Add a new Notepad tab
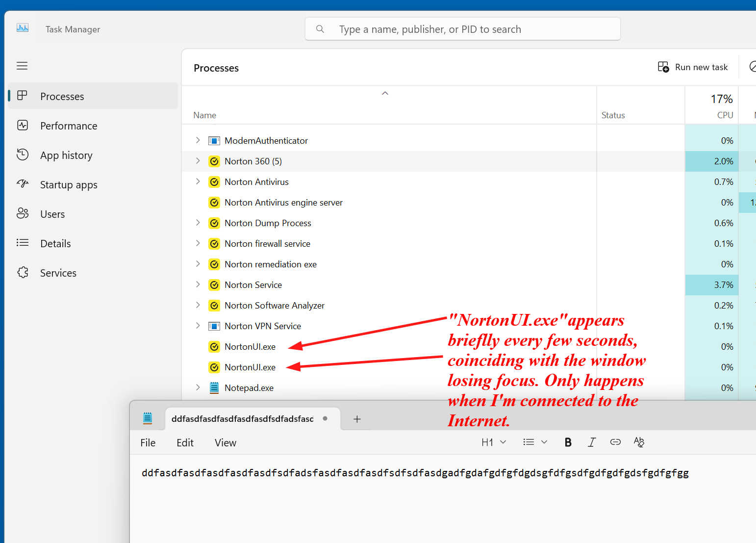The image size is (756, 543). tap(357, 419)
